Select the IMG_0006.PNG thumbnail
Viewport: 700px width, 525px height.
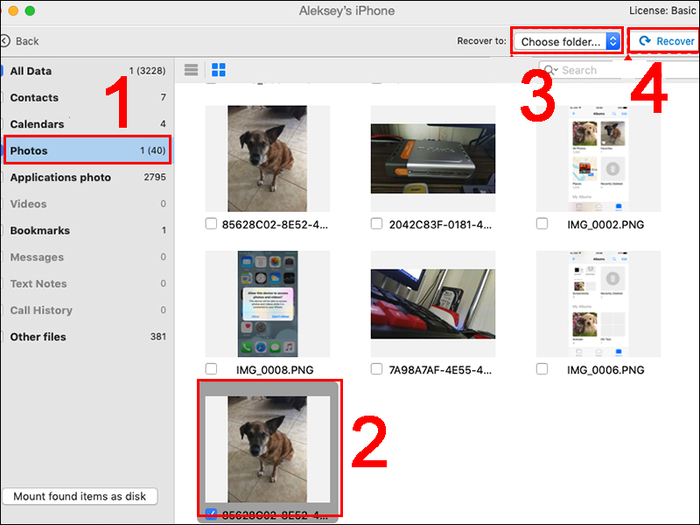pyautogui.click(x=598, y=304)
